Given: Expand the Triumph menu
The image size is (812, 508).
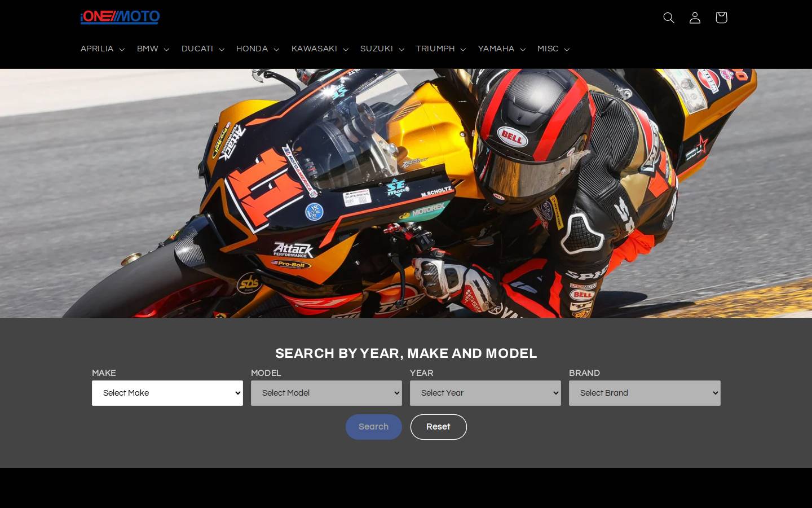Looking at the screenshot, I should pos(441,49).
